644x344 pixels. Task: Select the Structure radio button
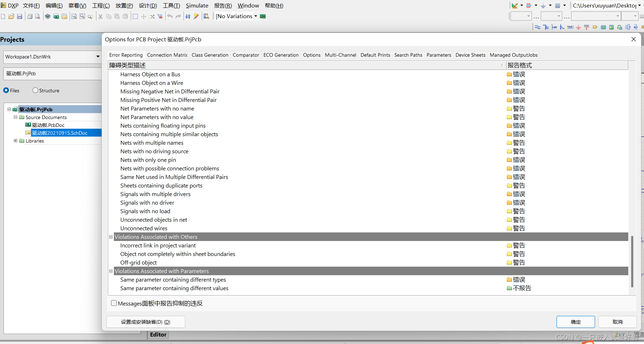[35, 91]
